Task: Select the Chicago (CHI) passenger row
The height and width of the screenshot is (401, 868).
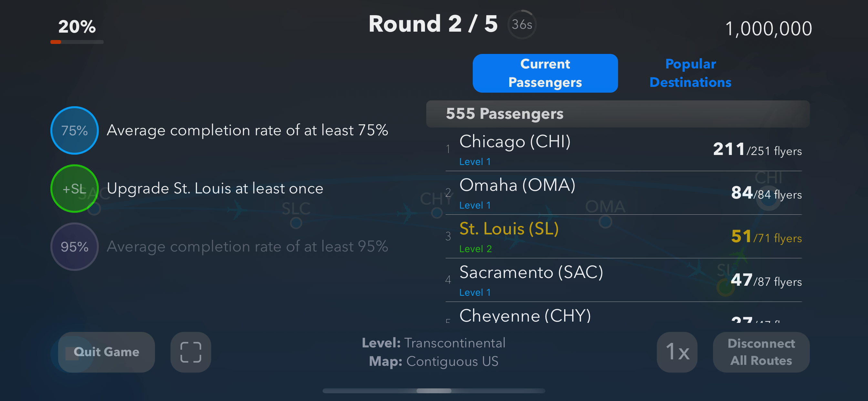Action: (623, 149)
